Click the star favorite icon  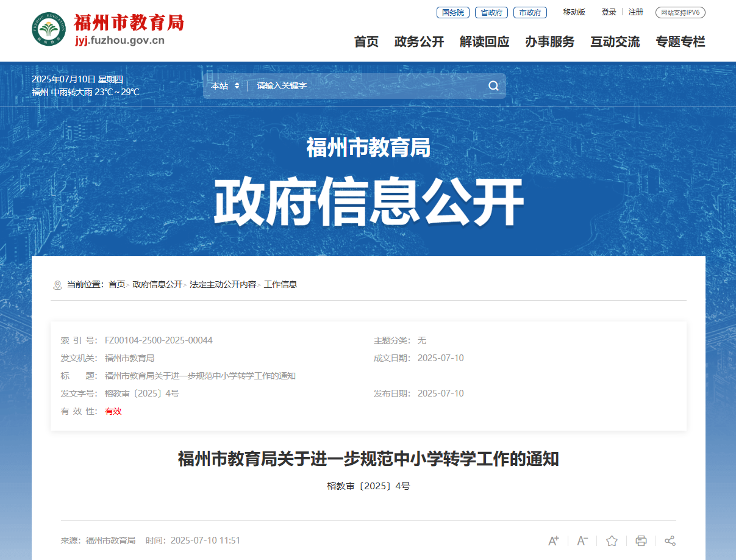click(612, 540)
